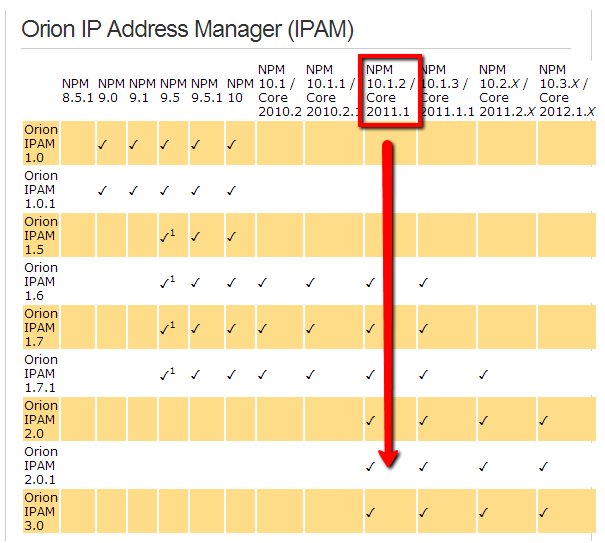Viewport: 605px width, 543px height.
Task: Click IPAM 1.5 footnoted checkmark under NPM 9.5
Action: pos(167,236)
